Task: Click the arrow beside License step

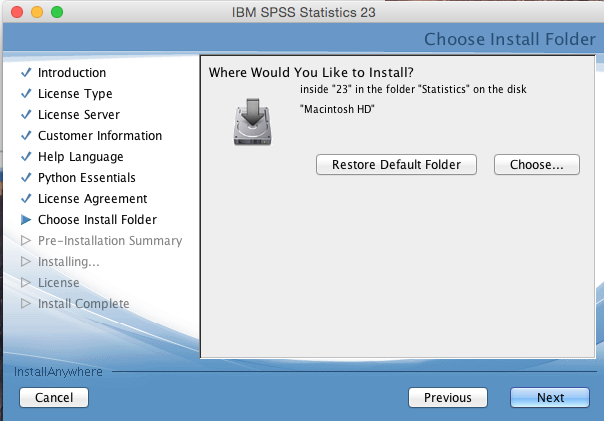Action: tap(26, 282)
